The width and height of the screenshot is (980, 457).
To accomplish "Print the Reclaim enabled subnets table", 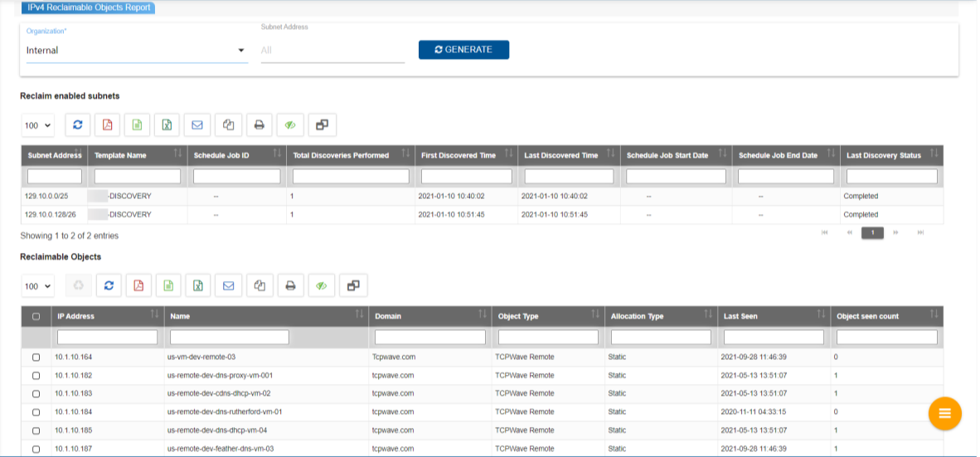I will coord(260,125).
